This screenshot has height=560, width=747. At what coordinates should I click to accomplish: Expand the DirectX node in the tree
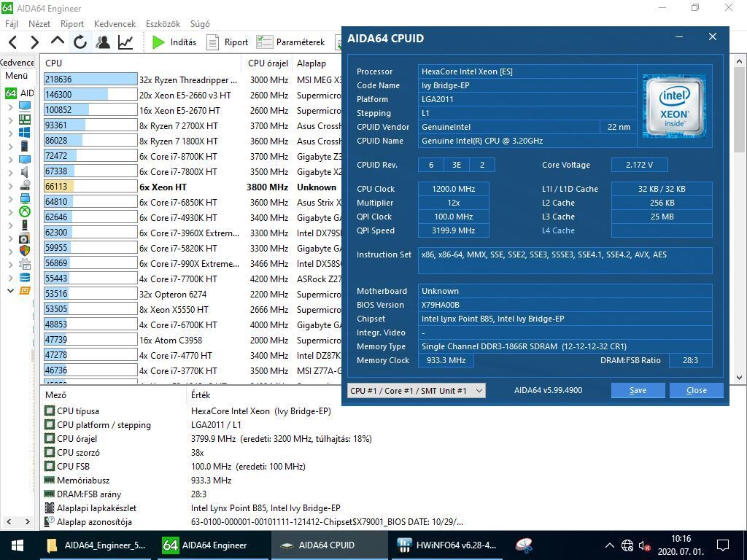(x=10, y=212)
